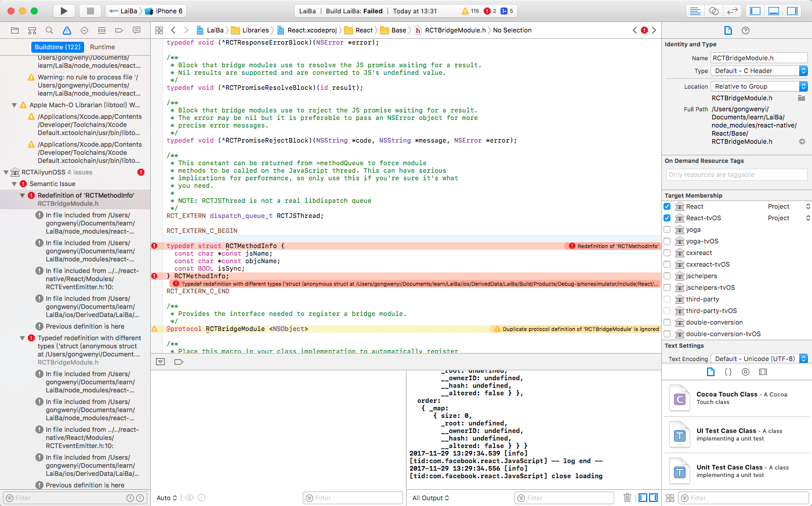Click 'No Selection' in the jump bar
The image size is (812, 506).
pyautogui.click(x=512, y=30)
